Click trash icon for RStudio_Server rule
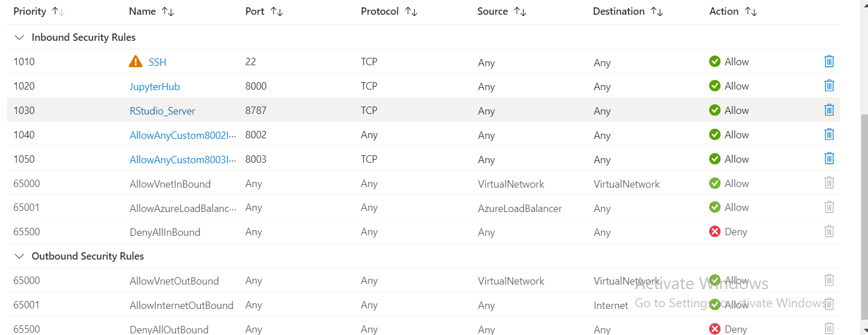The height and width of the screenshot is (335, 868). [x=829, y=110]
